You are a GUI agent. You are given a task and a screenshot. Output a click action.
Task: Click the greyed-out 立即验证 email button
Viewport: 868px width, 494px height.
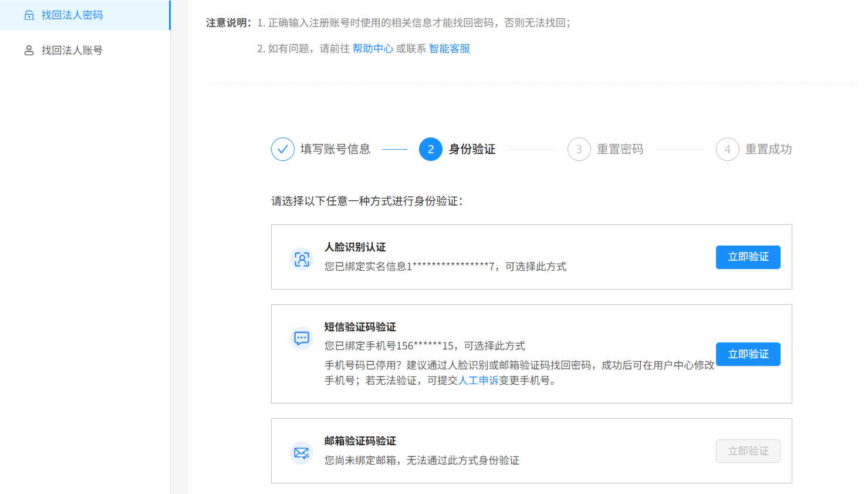click(x=748, y=451)
